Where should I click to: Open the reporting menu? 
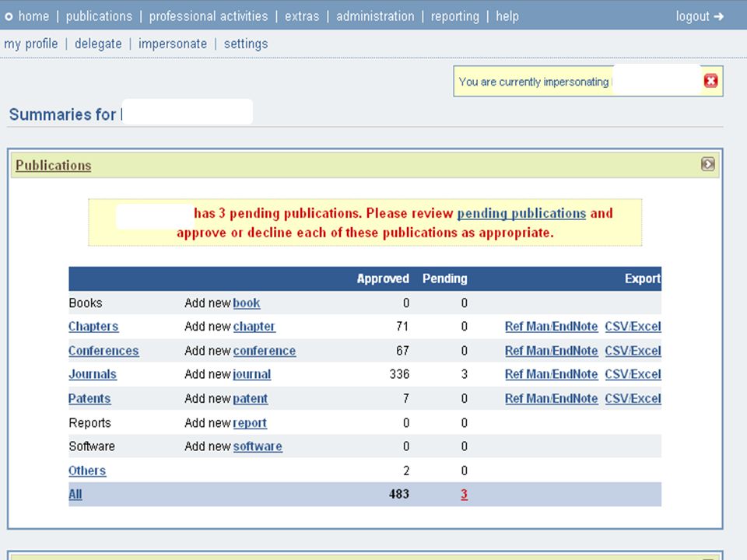(455, 16)
